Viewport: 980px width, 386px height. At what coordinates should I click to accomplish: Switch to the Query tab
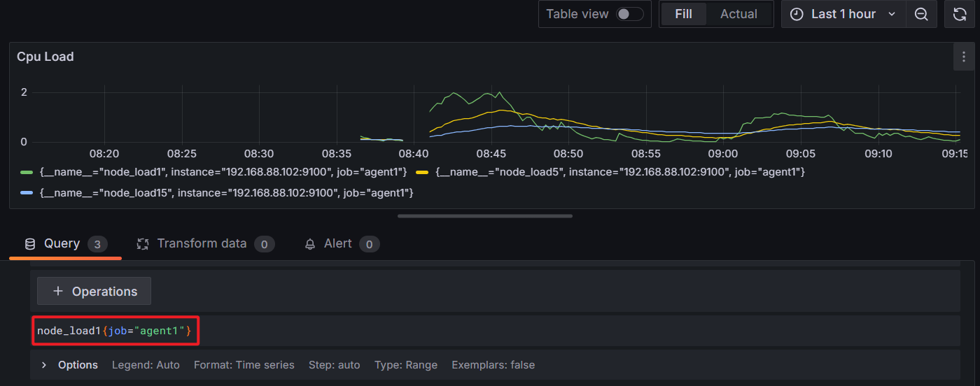pyautogui.click(x=65, y=244)
